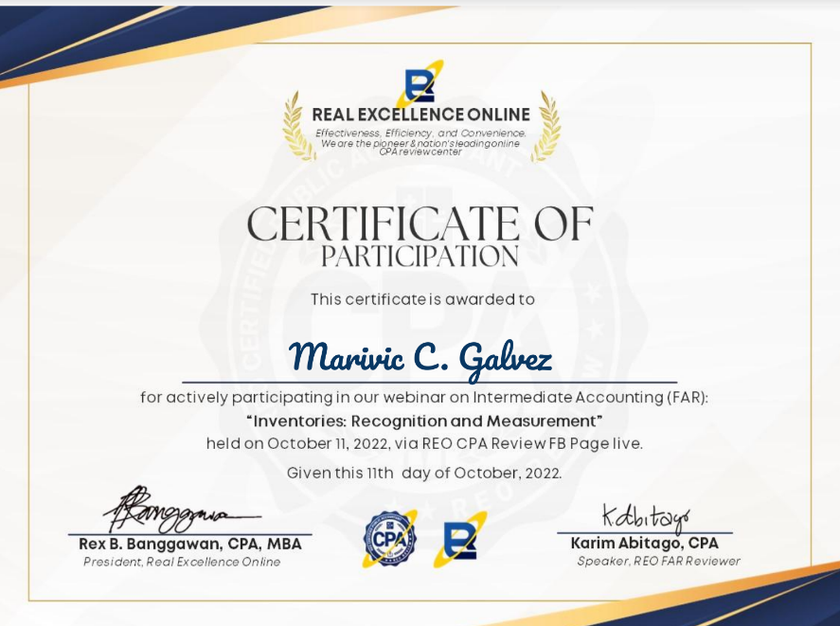Click the blue CPA seal badge
840x626 pixels.
point(390,539)
